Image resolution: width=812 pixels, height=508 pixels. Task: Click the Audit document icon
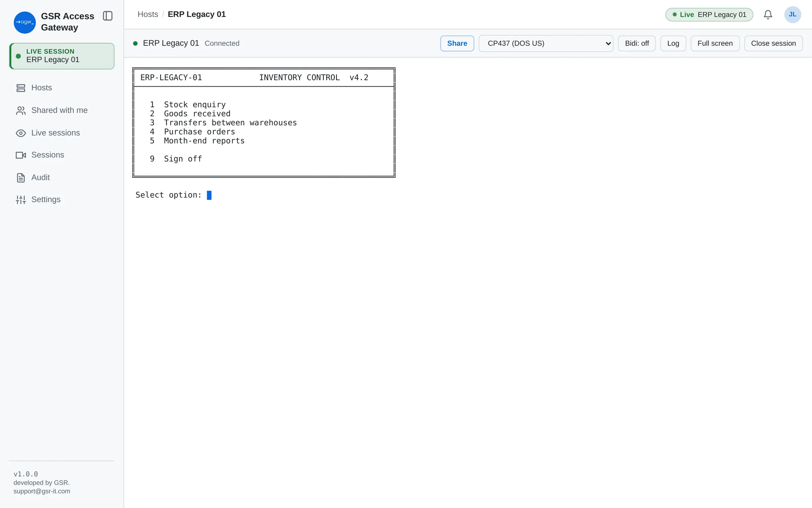pos(21,178)
